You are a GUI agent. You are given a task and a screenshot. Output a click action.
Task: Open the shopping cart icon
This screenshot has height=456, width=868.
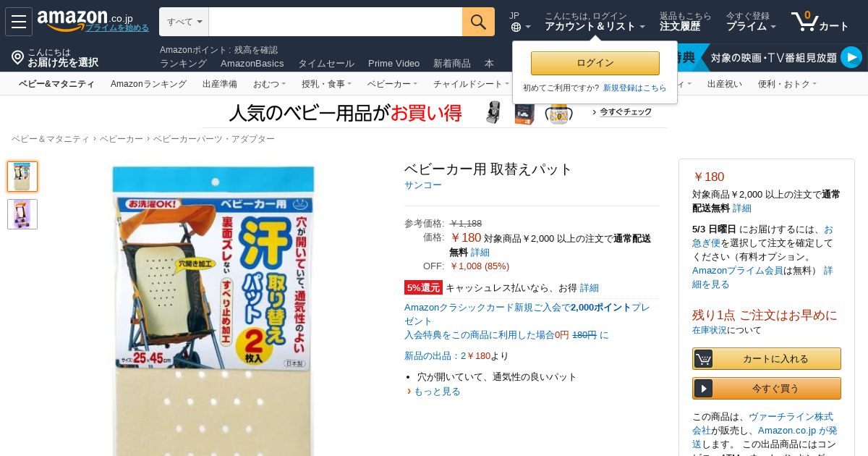tap(820, 22)
